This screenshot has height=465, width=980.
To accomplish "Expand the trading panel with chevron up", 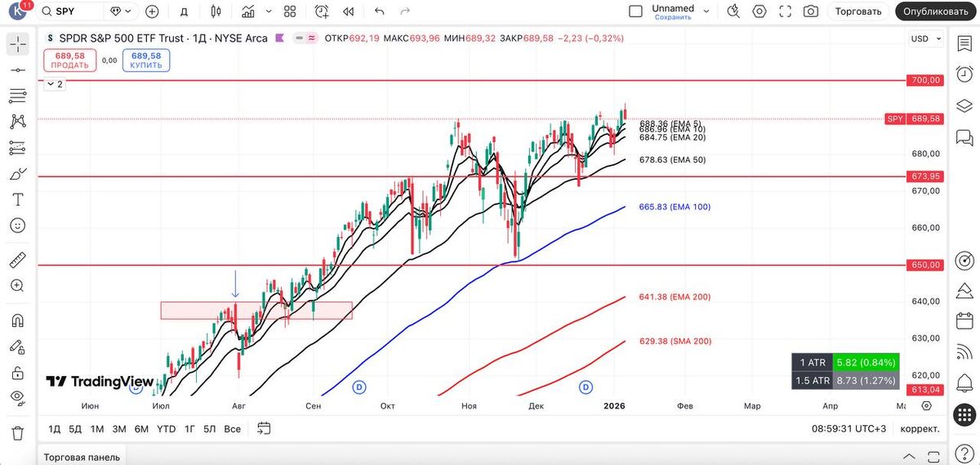I will [x=909, y=456].
